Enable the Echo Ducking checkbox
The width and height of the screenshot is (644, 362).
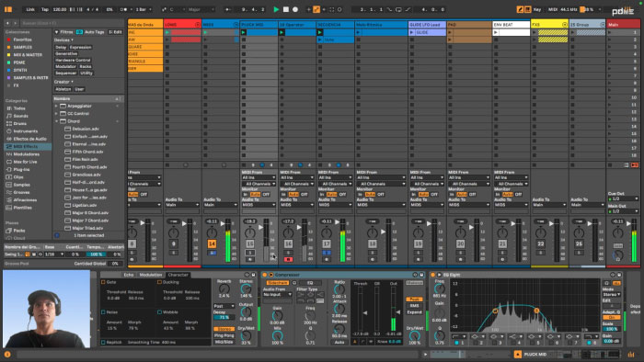[x=159, y=282]
